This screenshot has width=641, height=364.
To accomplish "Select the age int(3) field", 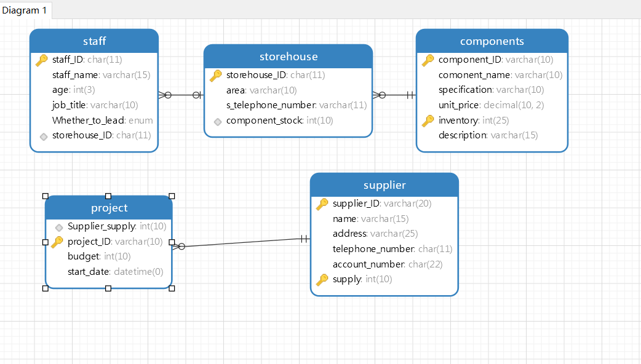I will (x=74, y=90).
